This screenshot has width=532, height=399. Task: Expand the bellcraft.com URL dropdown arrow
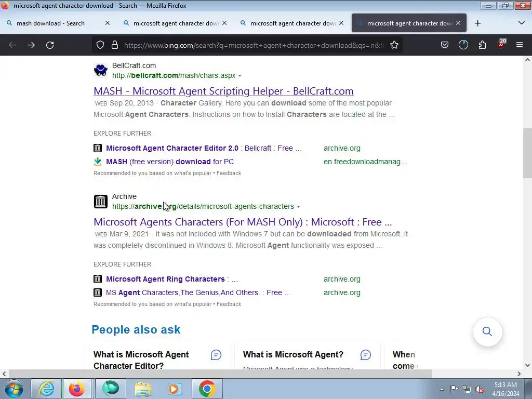pos(240,76)
